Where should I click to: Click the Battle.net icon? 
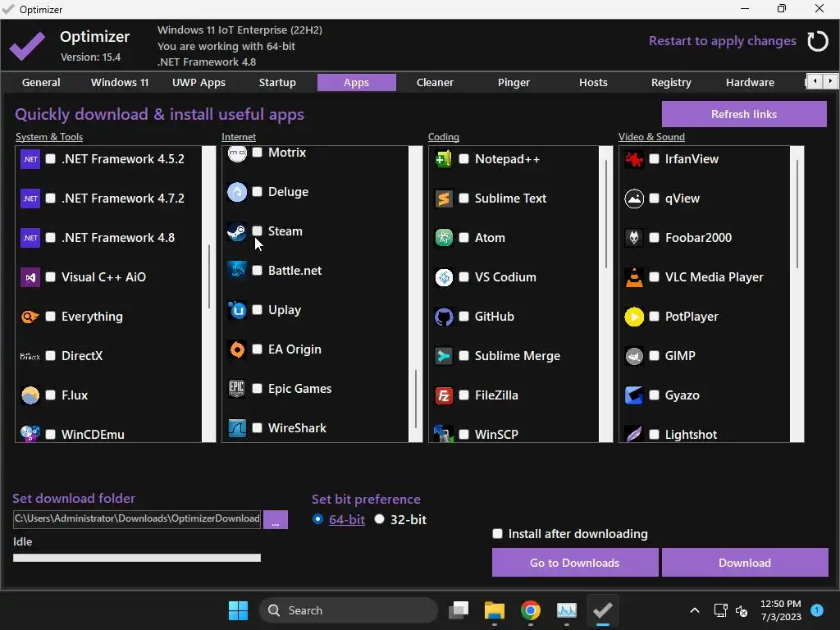(237, 271)
